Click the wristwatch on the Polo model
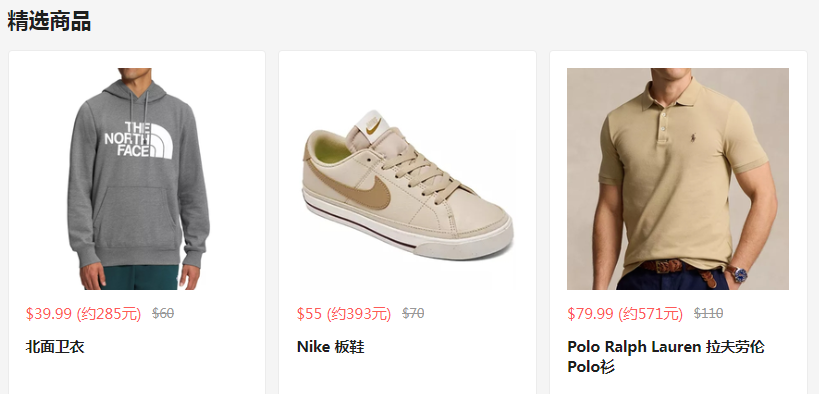819x394 pixels. coord(738,273)
